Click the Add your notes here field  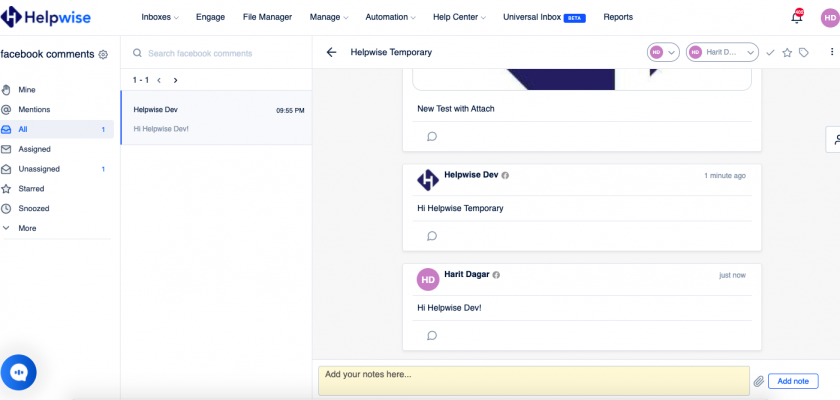tap(534, 381)
